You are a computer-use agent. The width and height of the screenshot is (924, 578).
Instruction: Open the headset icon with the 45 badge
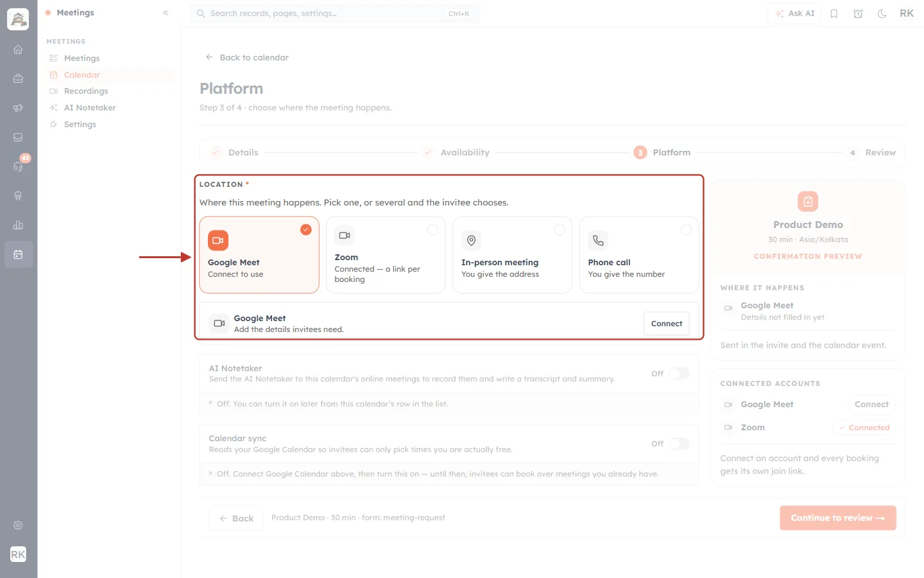click(x=18, y=166)
